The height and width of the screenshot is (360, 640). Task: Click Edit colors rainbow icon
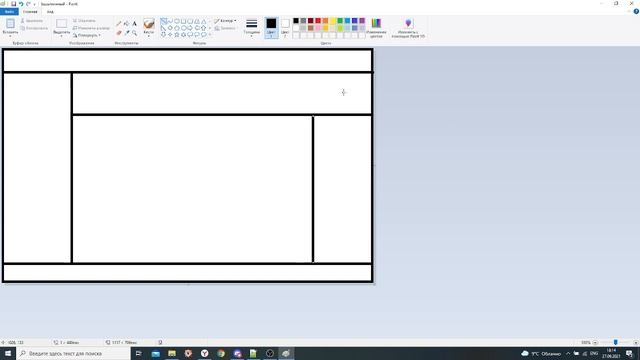point(376,23)
